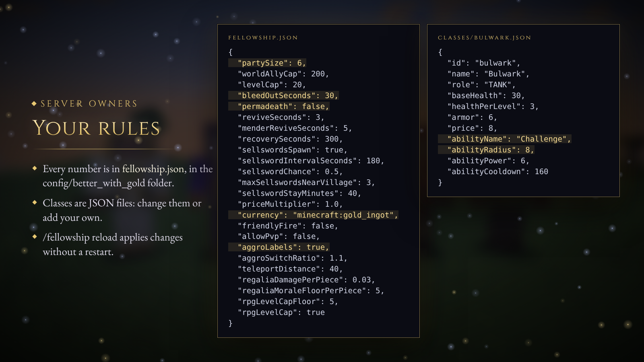Click the "sellswordChance": 0.5 line
Viewport: 644px width, 362px height.
coord(290,172)
